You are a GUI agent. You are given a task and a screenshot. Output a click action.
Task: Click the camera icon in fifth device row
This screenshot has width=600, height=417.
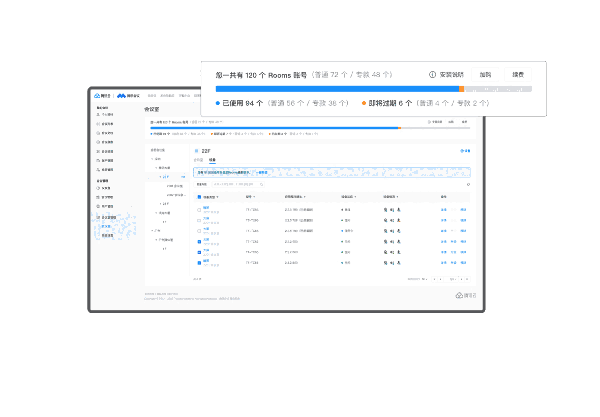click(x=385, y=252)
